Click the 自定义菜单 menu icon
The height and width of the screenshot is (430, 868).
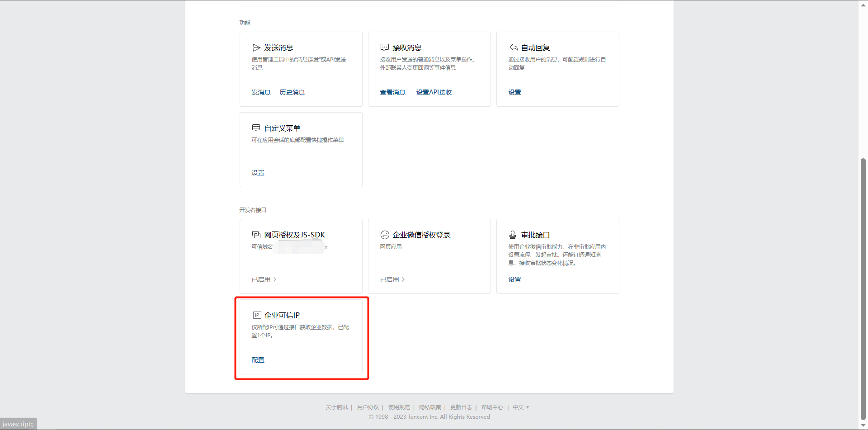[x=256, y=128]
